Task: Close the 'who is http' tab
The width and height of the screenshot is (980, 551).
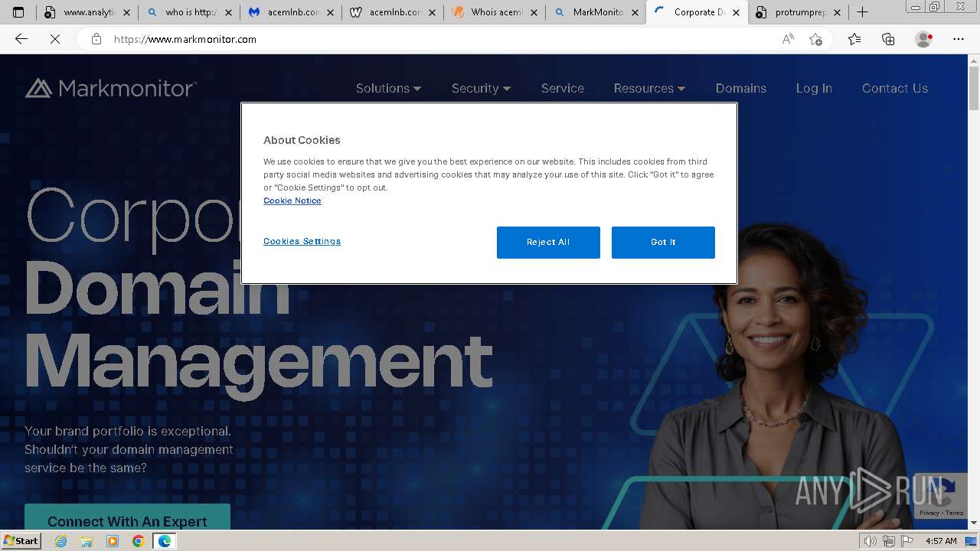Action: (228, 12)
